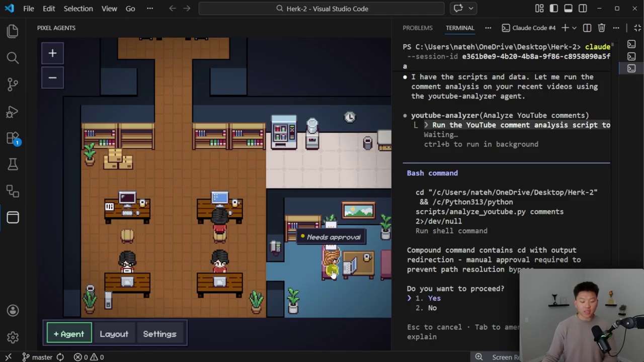Open the Source Control view icon

tap(13, 84)
